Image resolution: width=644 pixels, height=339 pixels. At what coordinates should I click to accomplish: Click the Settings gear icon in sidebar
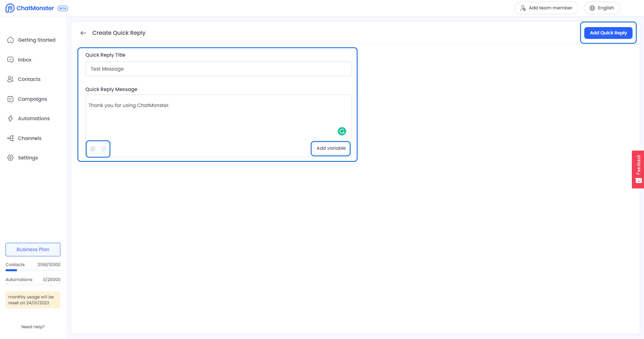(10, 158)
